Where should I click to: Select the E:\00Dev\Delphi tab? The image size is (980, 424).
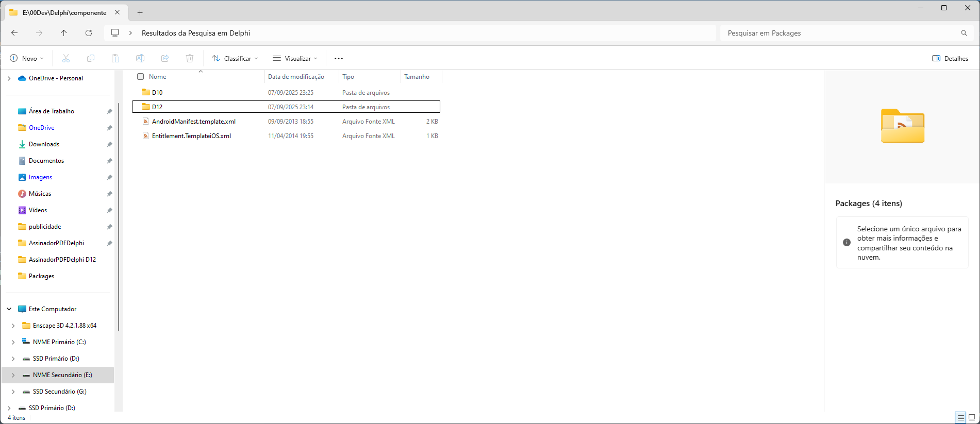tap(65, 12)
